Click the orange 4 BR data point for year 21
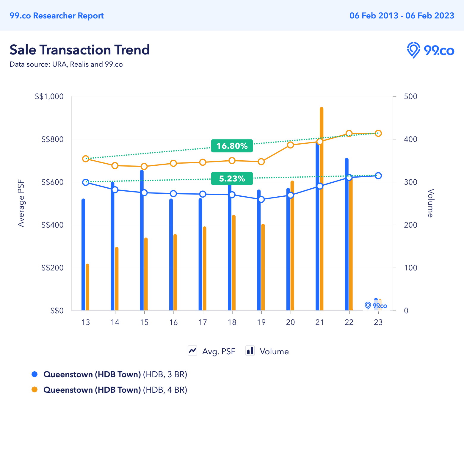The image size is (464, 476). click(320, 142)
